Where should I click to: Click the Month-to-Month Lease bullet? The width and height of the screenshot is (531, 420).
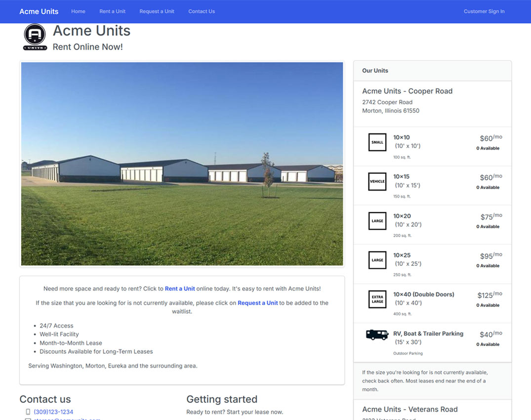[x=71, y=343]
